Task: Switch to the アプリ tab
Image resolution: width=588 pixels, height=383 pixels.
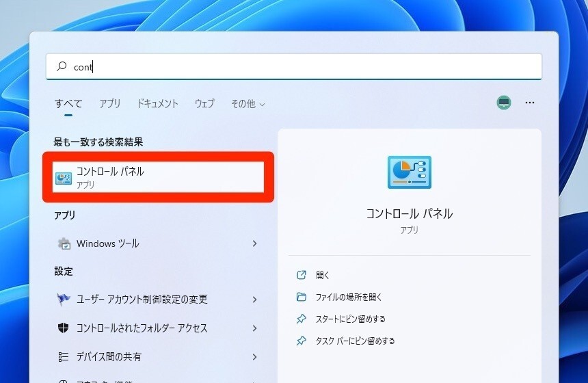Action: click(x=110, y=103)
